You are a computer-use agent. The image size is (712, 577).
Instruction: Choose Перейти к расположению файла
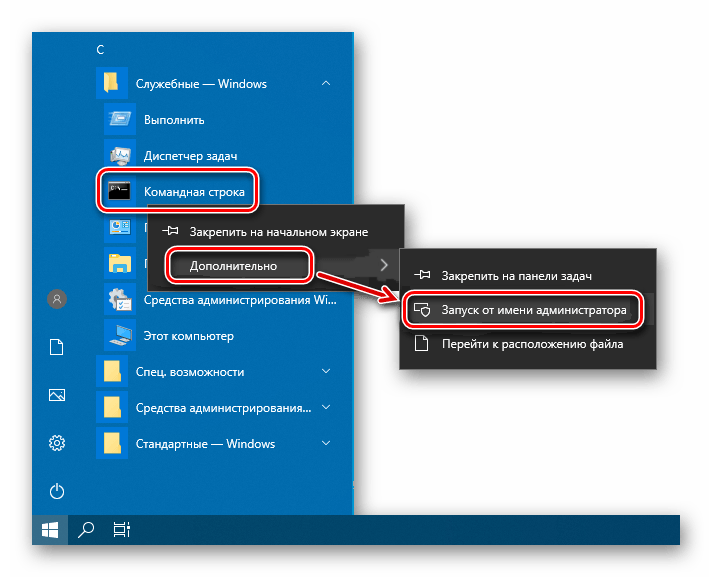[528, 344]
